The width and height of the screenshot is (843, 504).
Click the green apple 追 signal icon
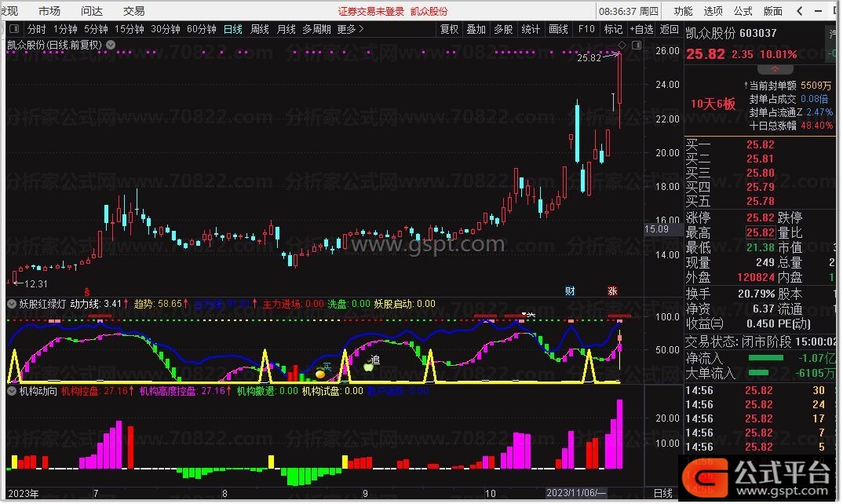[368, 367]
